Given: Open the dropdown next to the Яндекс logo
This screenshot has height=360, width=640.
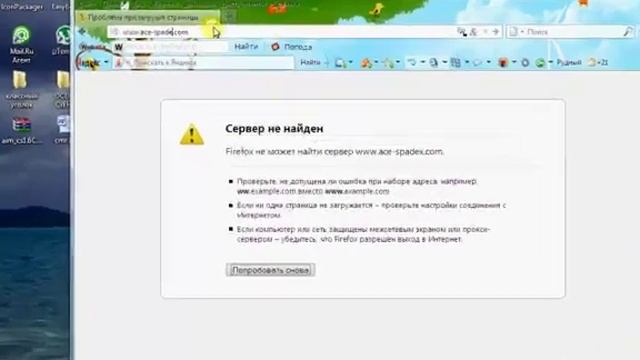Looking at the screenshot, I should (106, 62).
